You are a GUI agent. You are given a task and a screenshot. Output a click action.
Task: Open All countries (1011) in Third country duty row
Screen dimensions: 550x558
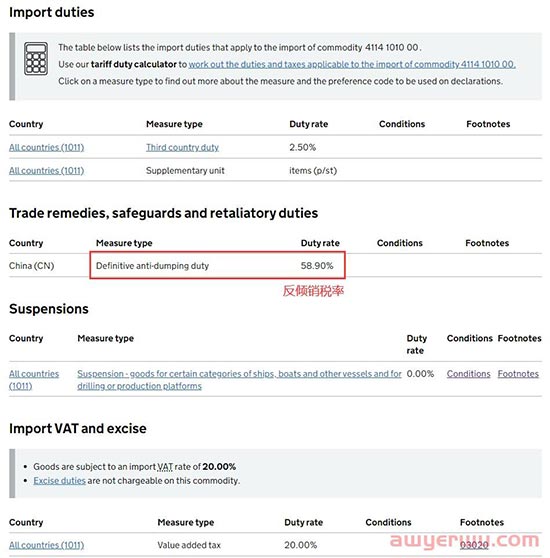coord(47,147)
